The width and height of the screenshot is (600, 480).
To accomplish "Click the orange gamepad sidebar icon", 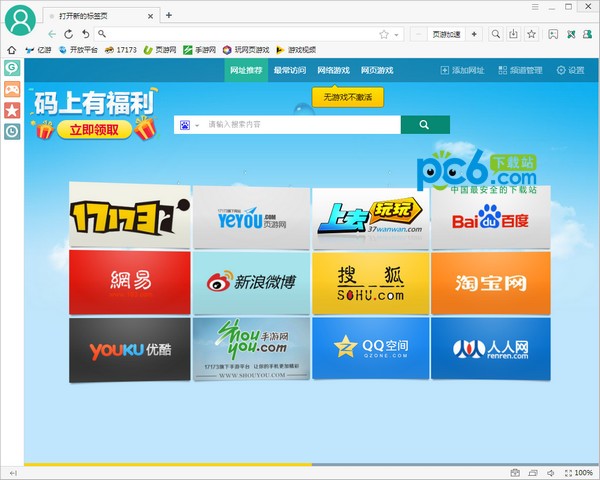I will point(12,90).
